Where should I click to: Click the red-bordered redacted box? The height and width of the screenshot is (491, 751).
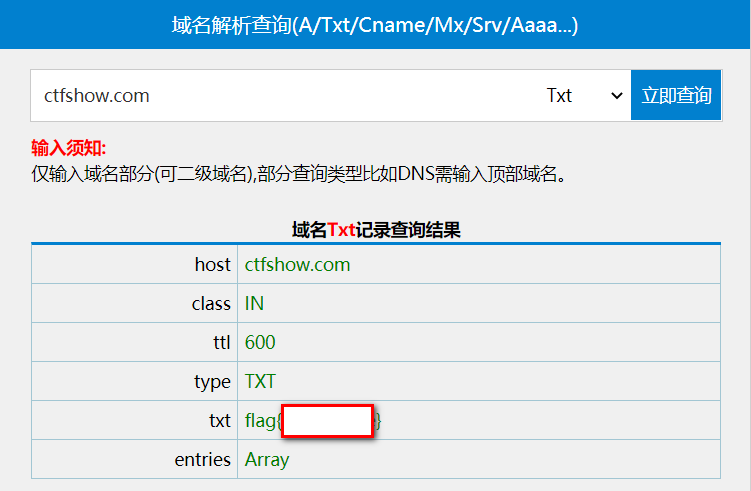tap(327, 421)
